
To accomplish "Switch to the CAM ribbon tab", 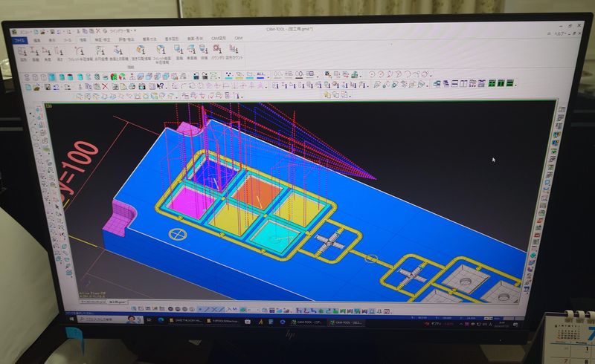I will (239, 39).
